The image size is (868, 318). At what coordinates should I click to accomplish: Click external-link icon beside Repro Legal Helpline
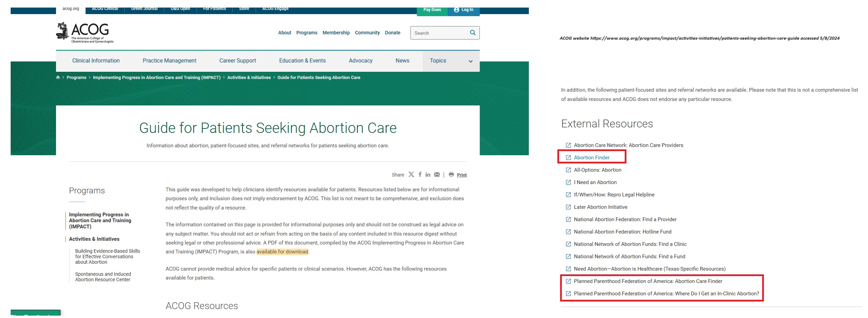[568, 195]
